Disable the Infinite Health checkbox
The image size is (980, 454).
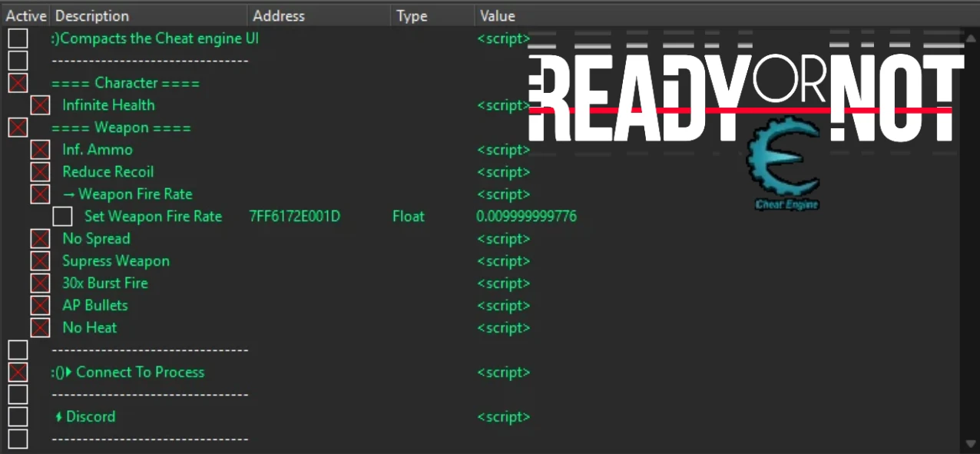pos(40,105)
